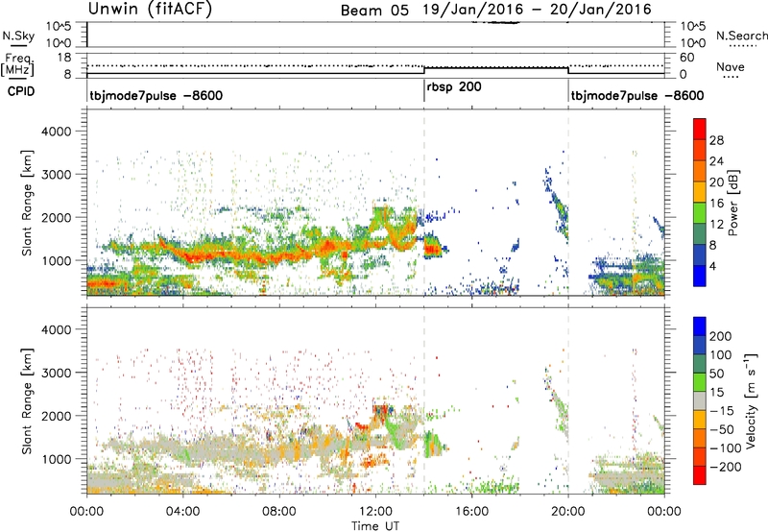Click the 'CPID' row label

21,91
